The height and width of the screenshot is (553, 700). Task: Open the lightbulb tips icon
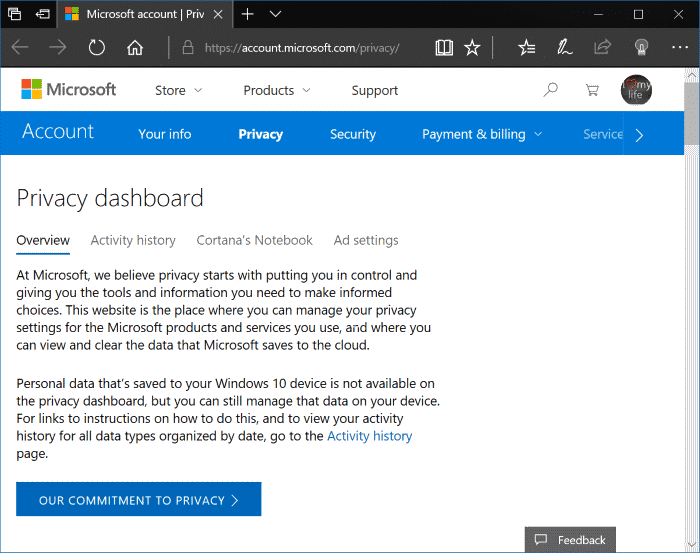click(x=641, y=47)
